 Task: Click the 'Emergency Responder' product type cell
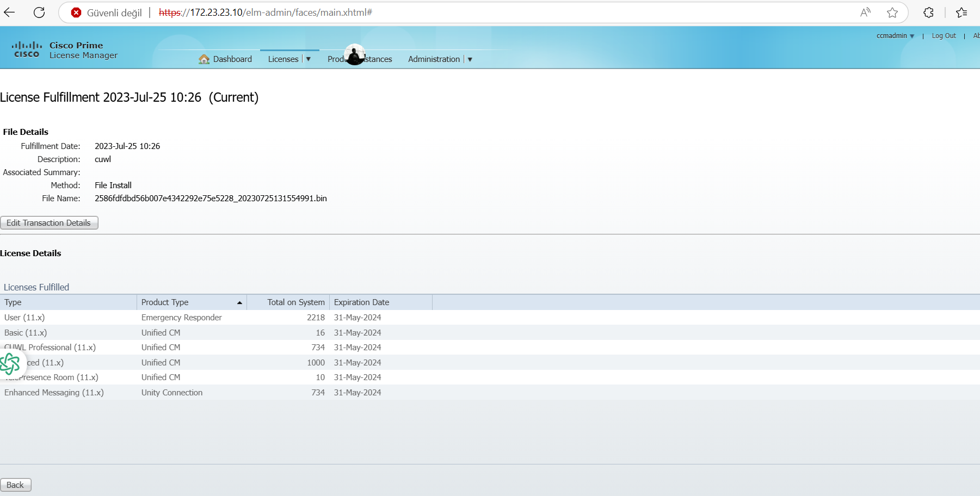point(181,318)
